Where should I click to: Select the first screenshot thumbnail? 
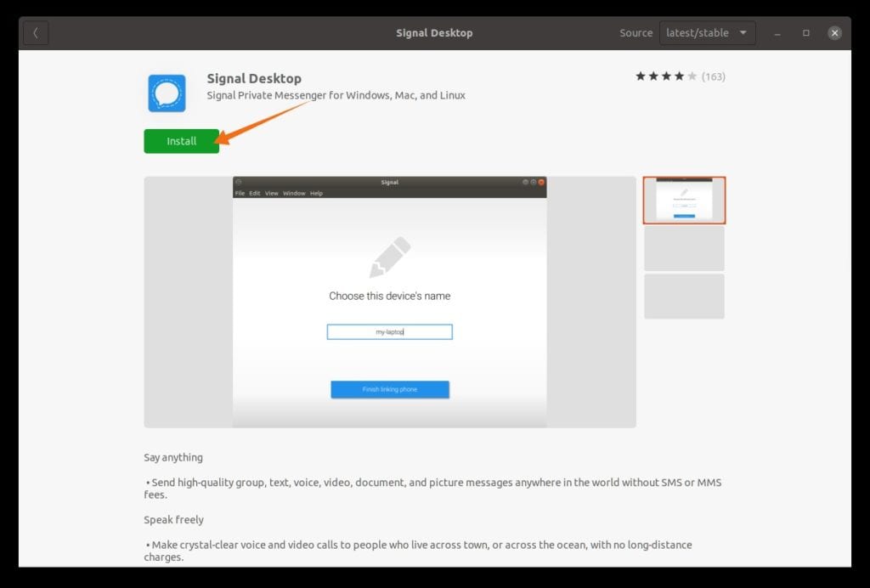[x=684, y=200]
